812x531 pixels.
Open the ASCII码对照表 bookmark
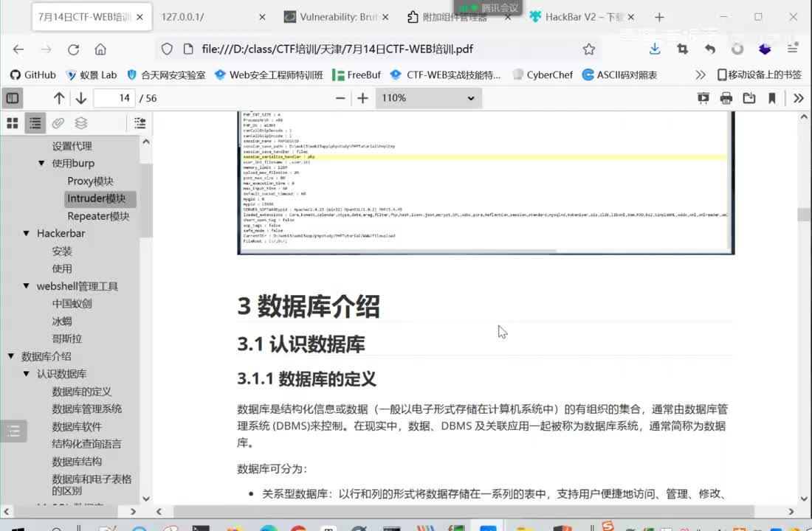(619, 75)
